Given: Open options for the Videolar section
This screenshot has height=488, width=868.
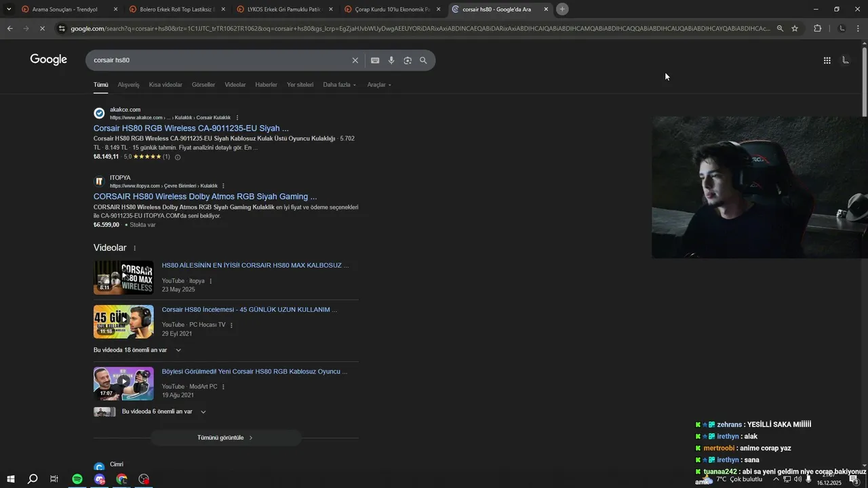Looking at the screenshot, I should (134, 248).
